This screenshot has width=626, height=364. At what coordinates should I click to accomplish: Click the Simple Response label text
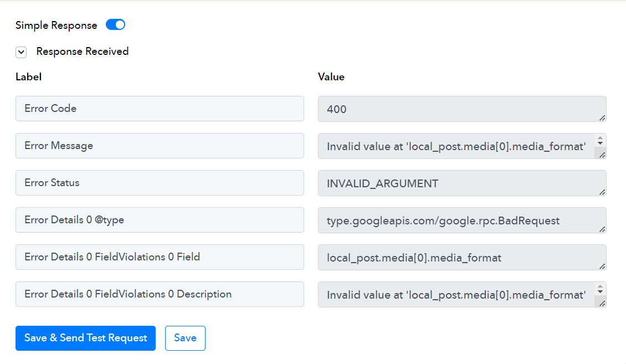(57, 25)
